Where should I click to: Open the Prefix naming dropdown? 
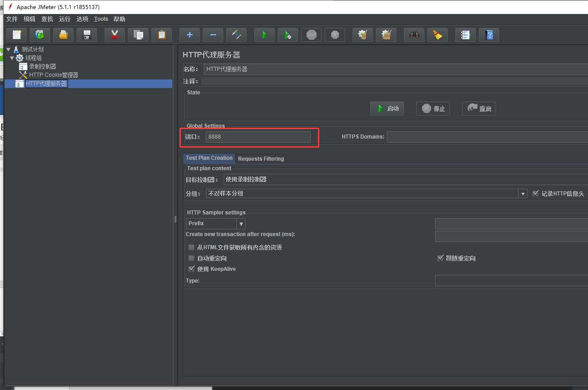pos(241,223)
